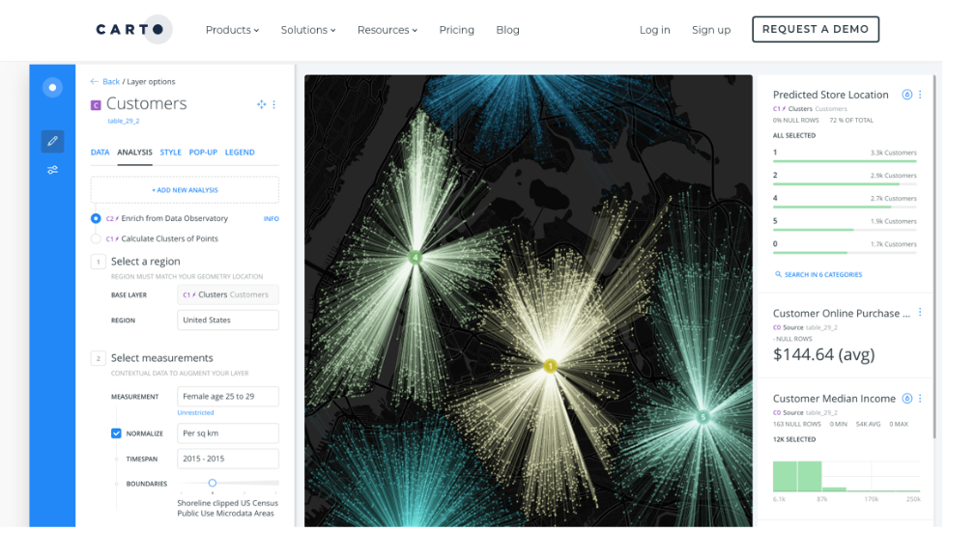Click cluster marker 1 on the map
The height and width of the screenshot is (560, 975).
pyautogui.click(x=550, y=366)
